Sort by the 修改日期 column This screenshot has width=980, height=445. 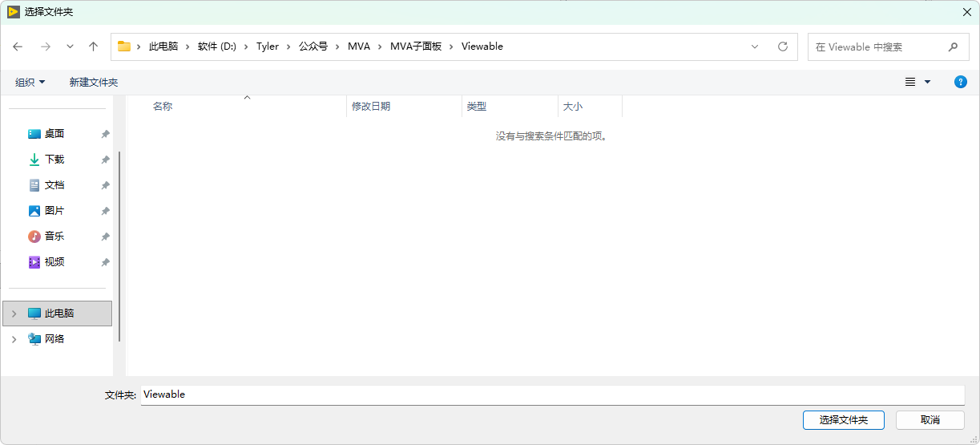pos(405,106)
